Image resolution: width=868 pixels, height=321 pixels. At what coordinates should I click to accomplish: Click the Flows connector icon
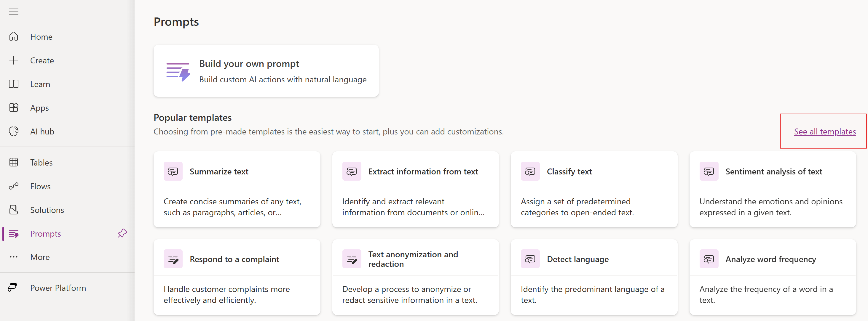point(13,186)
